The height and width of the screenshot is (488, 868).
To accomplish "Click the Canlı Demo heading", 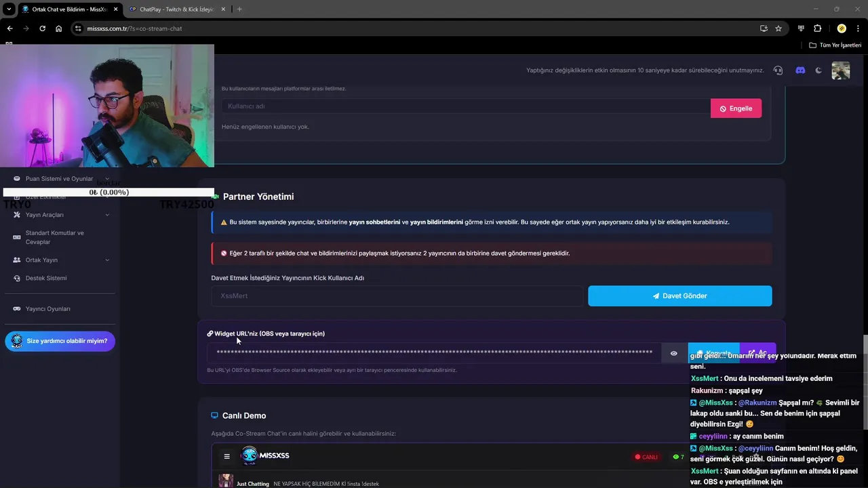I will [x=244, y=415].
